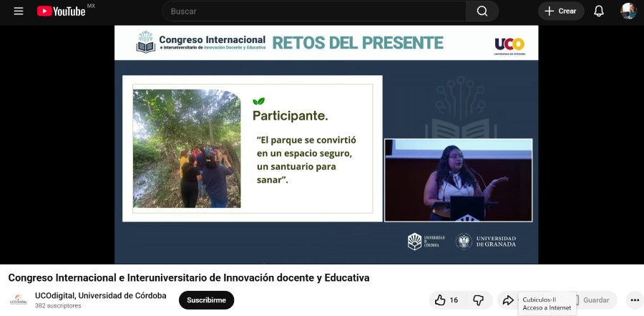This screenshot has width=644, height=316.
Task: Click the Universidad de Granada logo in the video
Action: coord(487,241)
